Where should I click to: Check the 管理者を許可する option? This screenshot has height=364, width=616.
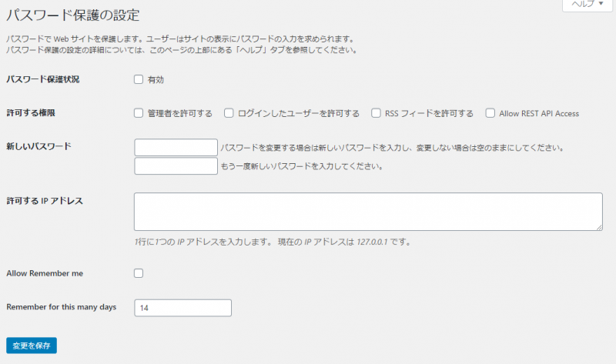[139, 113]
